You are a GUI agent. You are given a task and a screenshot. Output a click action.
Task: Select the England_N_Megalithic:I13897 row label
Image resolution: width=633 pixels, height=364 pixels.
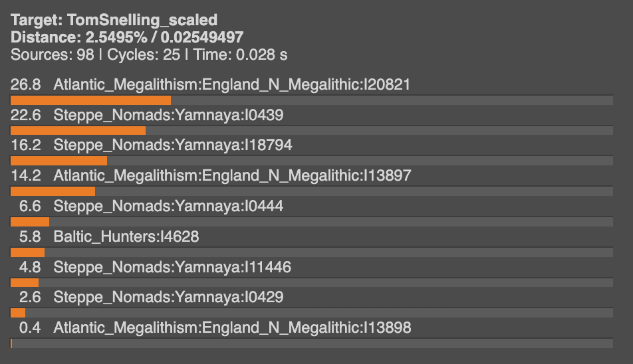(x=232, y=176)
